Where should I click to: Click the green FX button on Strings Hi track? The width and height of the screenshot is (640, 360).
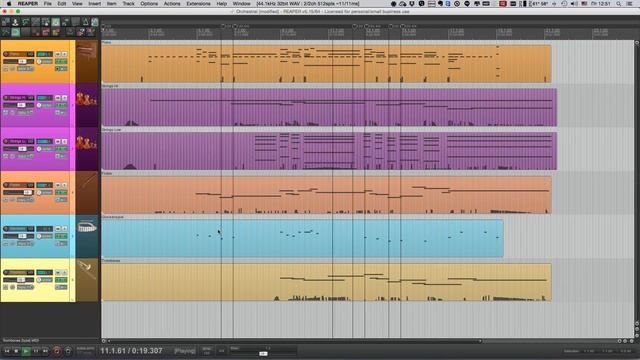61,105
